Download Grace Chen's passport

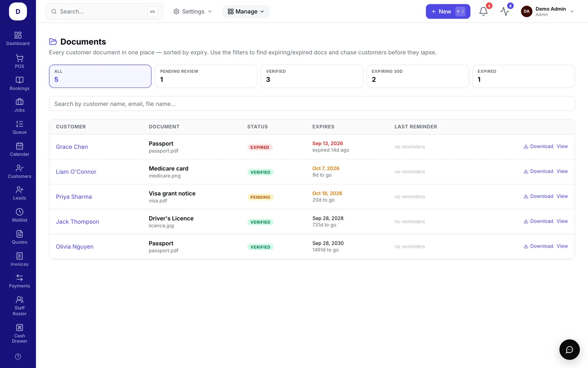pos(538,146)
